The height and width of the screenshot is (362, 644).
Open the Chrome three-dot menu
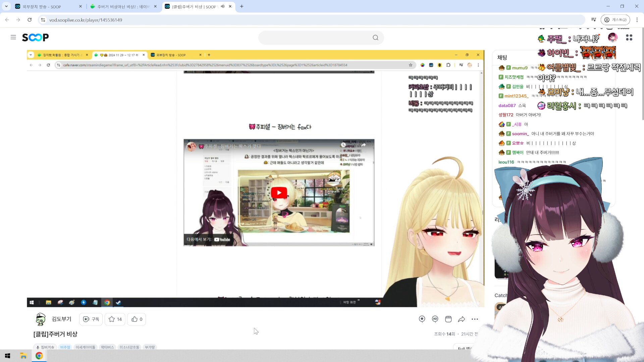[637, 20]
